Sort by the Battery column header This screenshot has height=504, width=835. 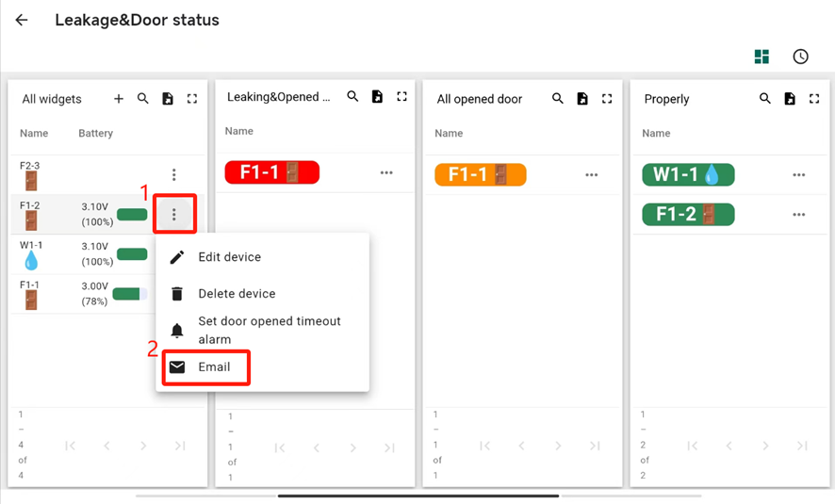95,134
